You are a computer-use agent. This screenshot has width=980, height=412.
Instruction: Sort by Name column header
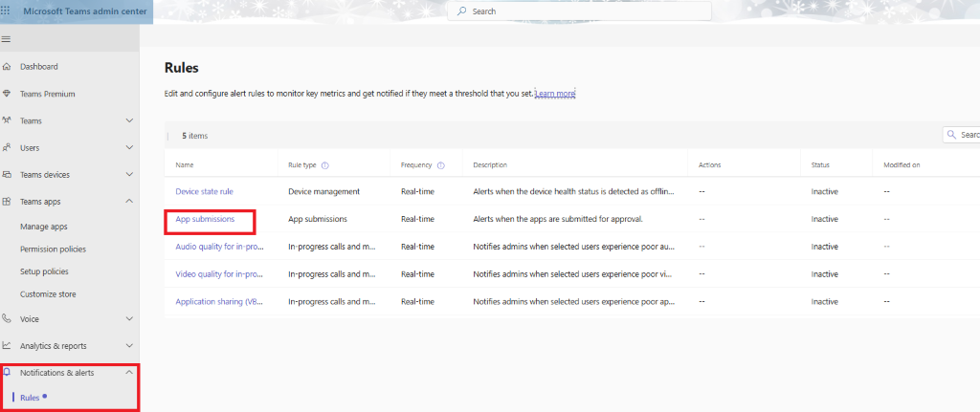pos(185,165)
